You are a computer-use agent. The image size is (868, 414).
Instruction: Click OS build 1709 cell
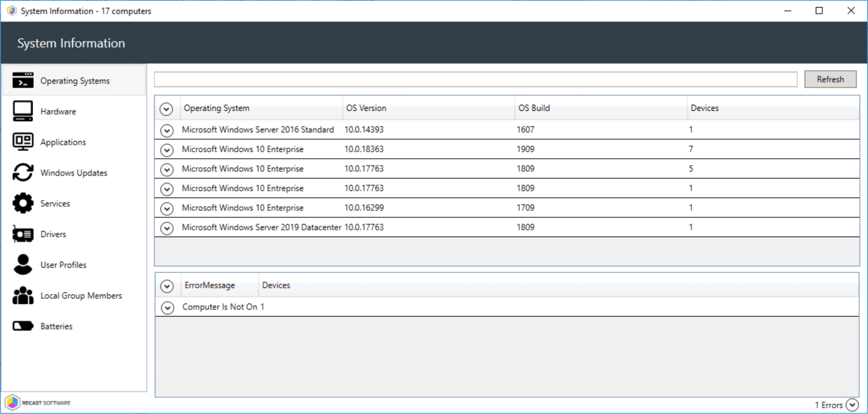(525, 207)
